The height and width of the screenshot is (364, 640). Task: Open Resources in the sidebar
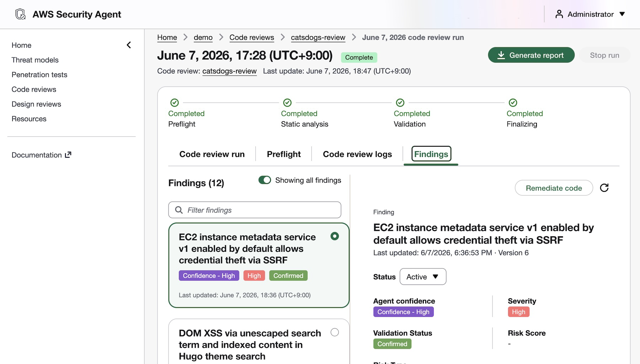click(x=29, y=119)
